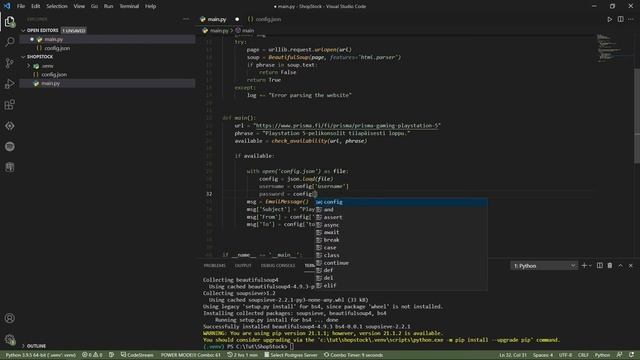Open the View menu
The width and height of the screenshot is (640, 360).
click(x=79, y=6)
